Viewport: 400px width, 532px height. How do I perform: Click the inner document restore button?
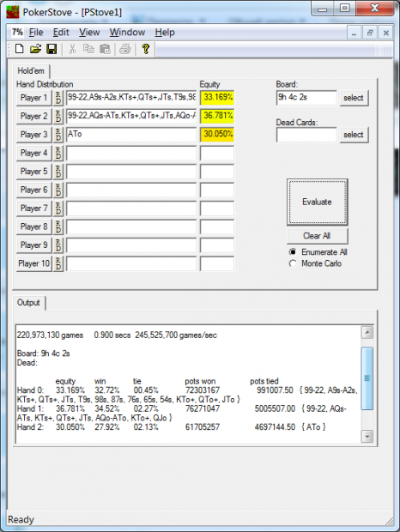(x=370, y=33)
